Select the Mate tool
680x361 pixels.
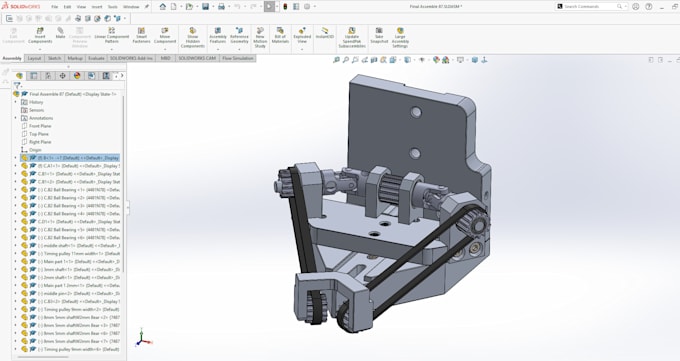click(60, 33)
